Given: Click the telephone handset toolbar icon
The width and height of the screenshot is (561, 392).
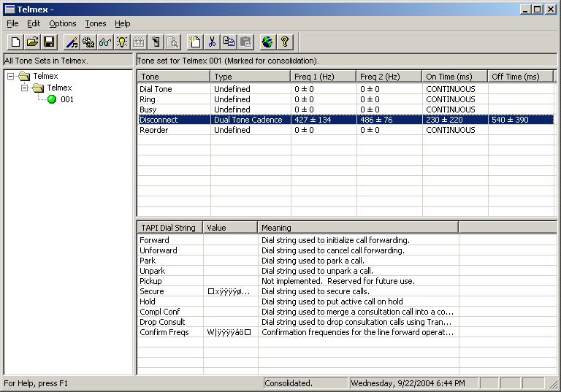Looking at the screenshot, I should [156, 42].
